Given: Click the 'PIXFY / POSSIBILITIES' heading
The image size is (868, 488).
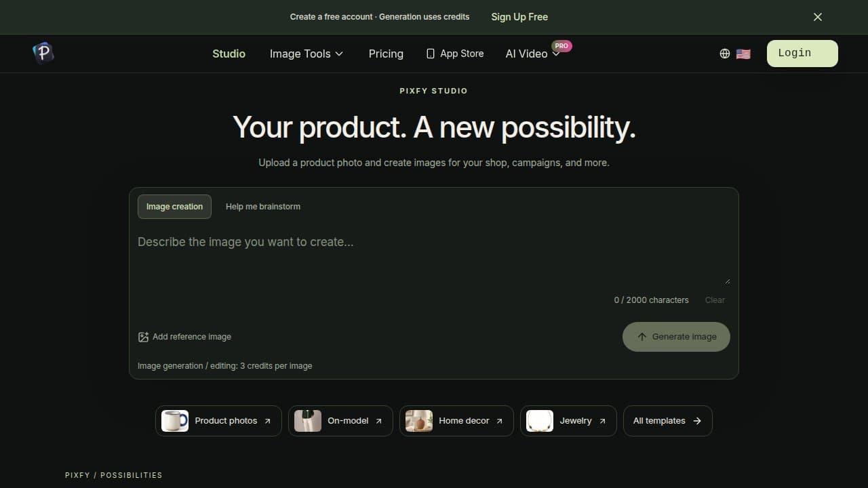Looking at the screenshot, I should click(x=114, y=475).
